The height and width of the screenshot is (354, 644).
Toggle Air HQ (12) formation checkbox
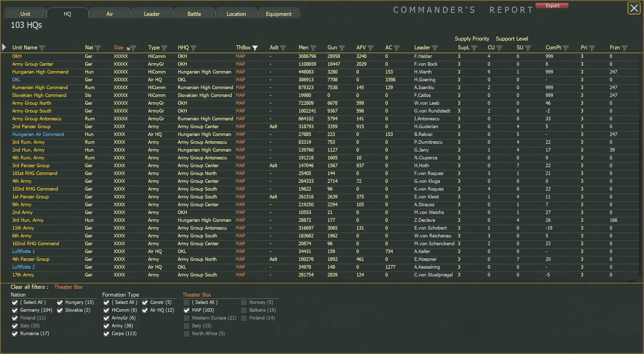click(x=145, y=310)
